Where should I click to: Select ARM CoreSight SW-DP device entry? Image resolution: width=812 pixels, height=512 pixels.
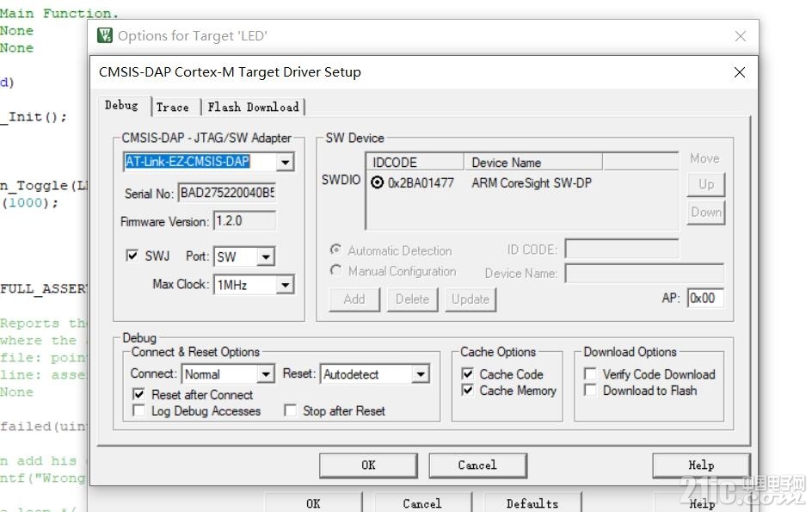[x=532, y=183]
